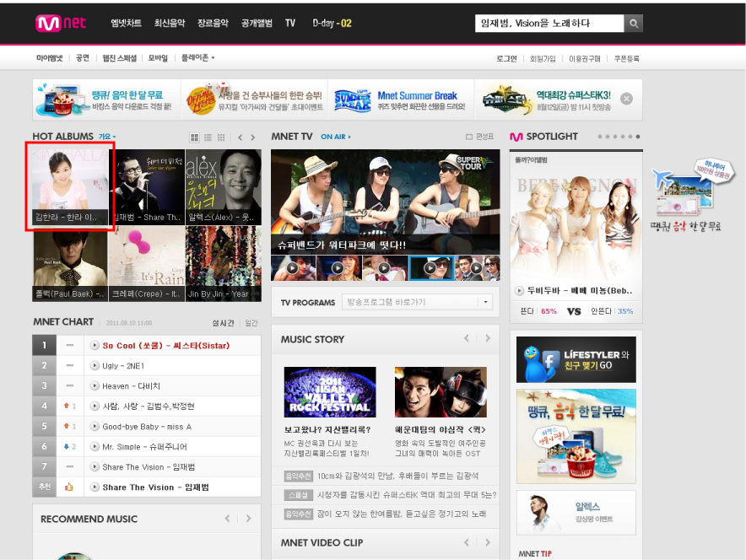Go to next Recommend Music page
This screenshot has height=560, width=746.
[x=248, y=519]
